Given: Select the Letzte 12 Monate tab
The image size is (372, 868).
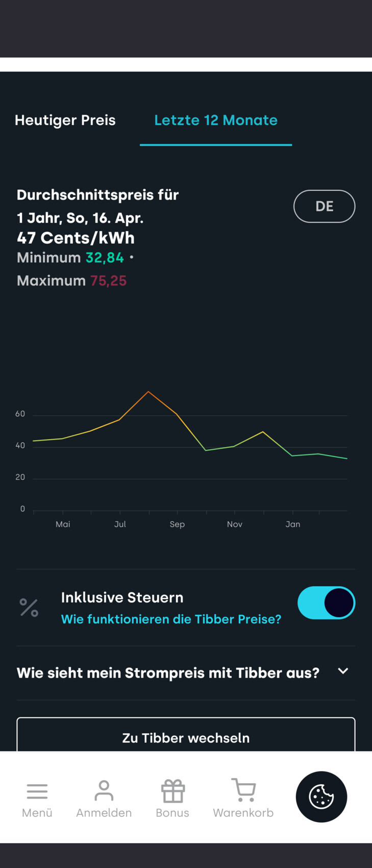Looking at the screenshot, I should pyautogui.click(x=216, y=120).
